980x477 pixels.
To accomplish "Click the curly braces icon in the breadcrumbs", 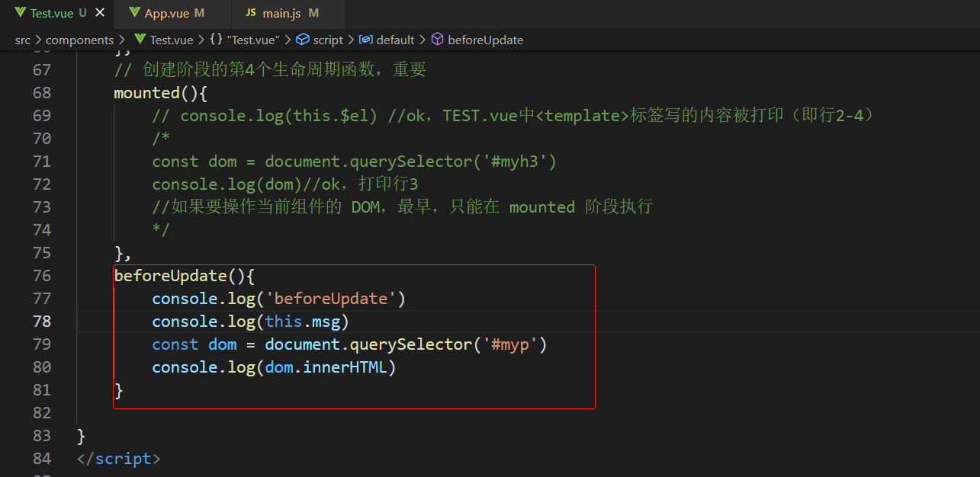I will pos(216,40).
